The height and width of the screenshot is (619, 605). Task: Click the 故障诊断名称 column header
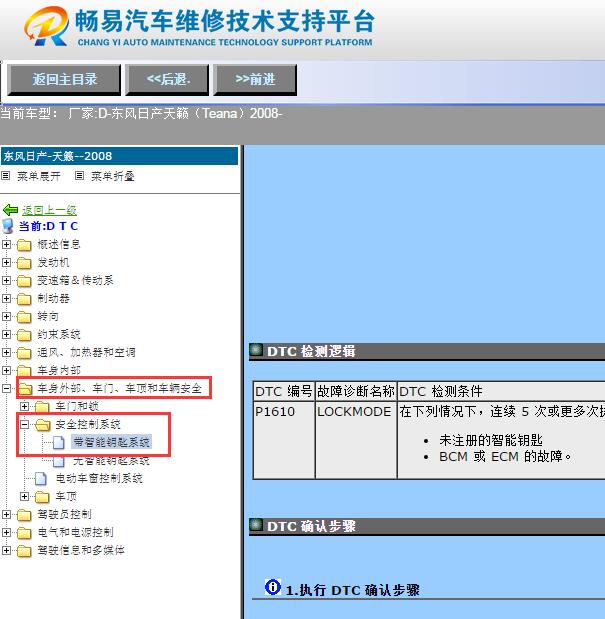click(356, 391)
